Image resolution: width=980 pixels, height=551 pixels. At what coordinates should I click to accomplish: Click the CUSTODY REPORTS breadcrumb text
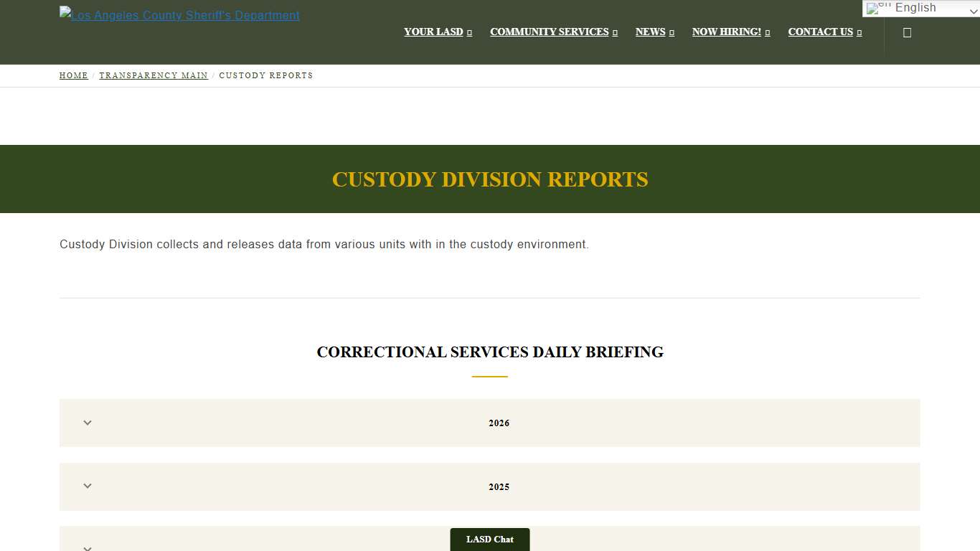[266, 75]
